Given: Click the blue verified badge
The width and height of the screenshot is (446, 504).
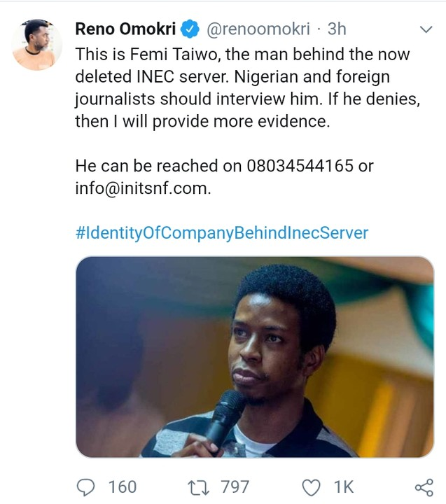Looking at the screenshot, I should coord(189,29).
